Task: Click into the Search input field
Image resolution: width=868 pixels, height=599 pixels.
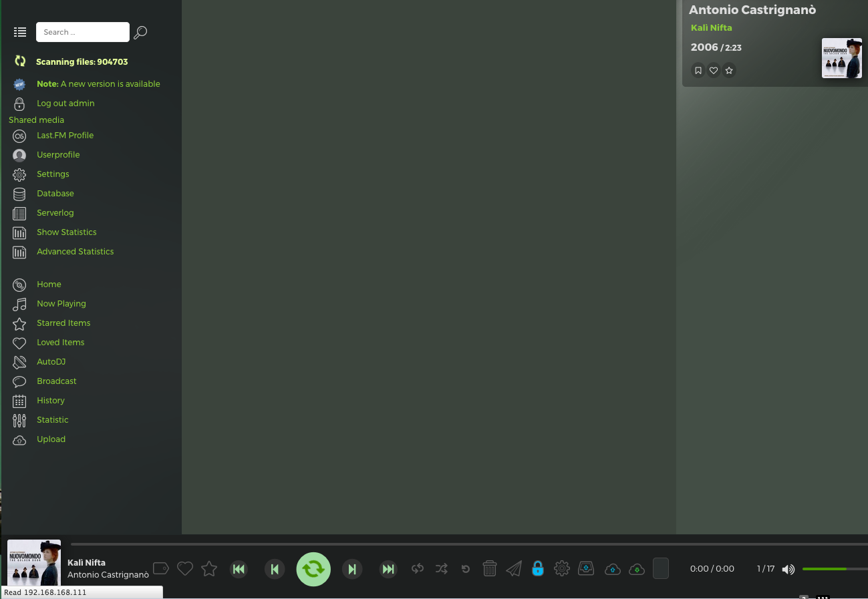Action: 82,32
